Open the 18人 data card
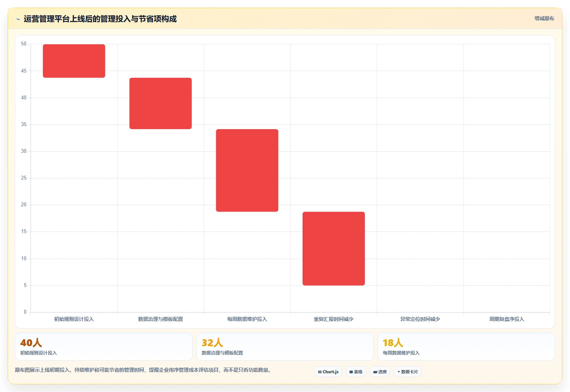 click(x=466, y=347)
